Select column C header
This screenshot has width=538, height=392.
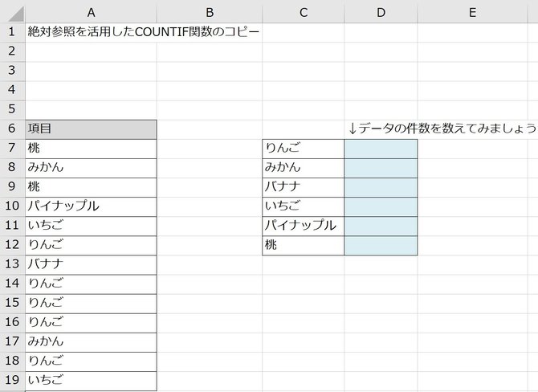click(304, 12)
